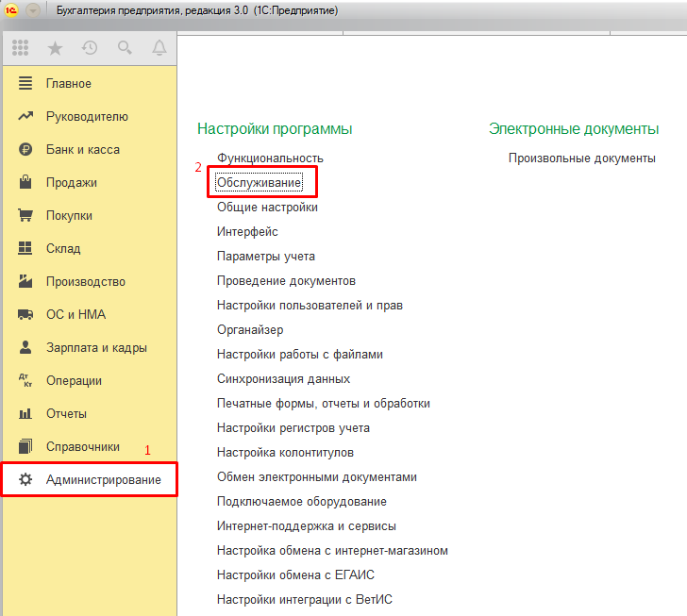
Task: Open History clock icon
Action: pyautogui.click(x=90, y=47)
